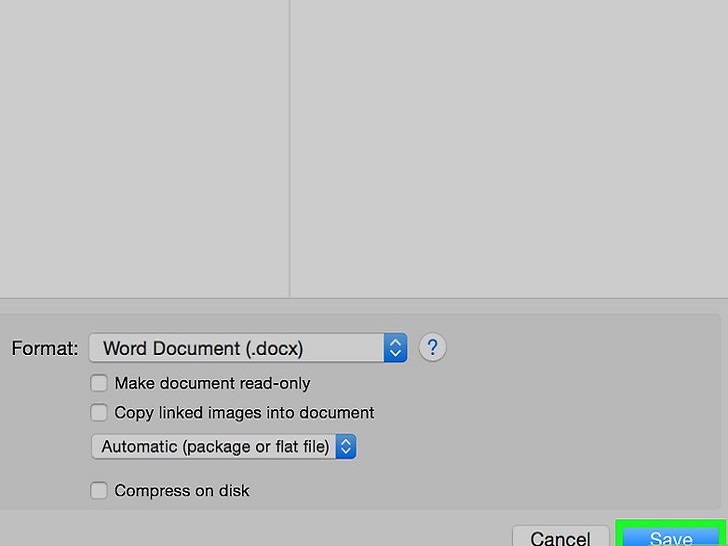Click the "Make document read-only" label text

pyautogui.click(x=212, y=383)
